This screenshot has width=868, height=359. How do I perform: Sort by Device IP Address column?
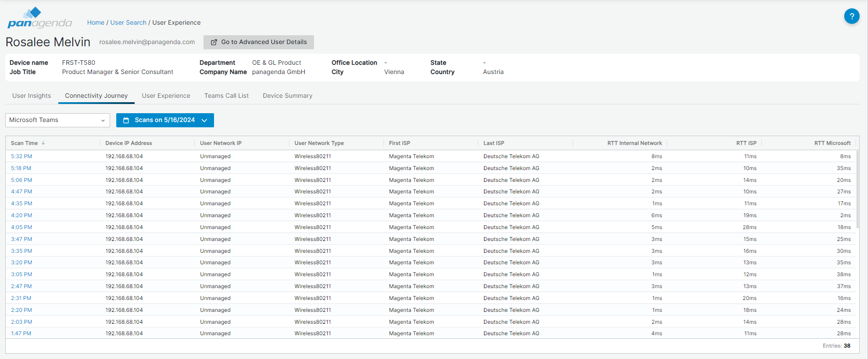pyautogui.click(x=129, y=143)
